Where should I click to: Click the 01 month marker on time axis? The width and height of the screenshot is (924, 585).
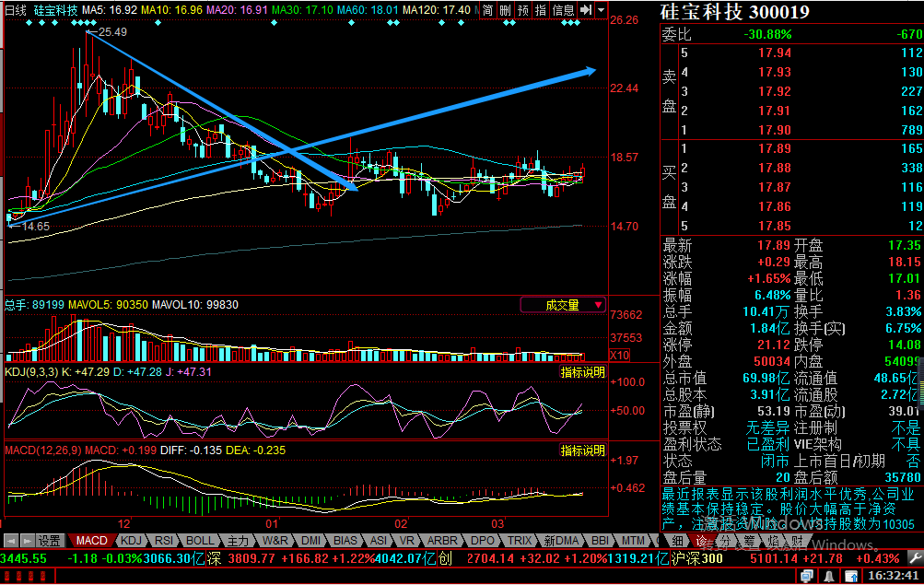tap(272, 523)
